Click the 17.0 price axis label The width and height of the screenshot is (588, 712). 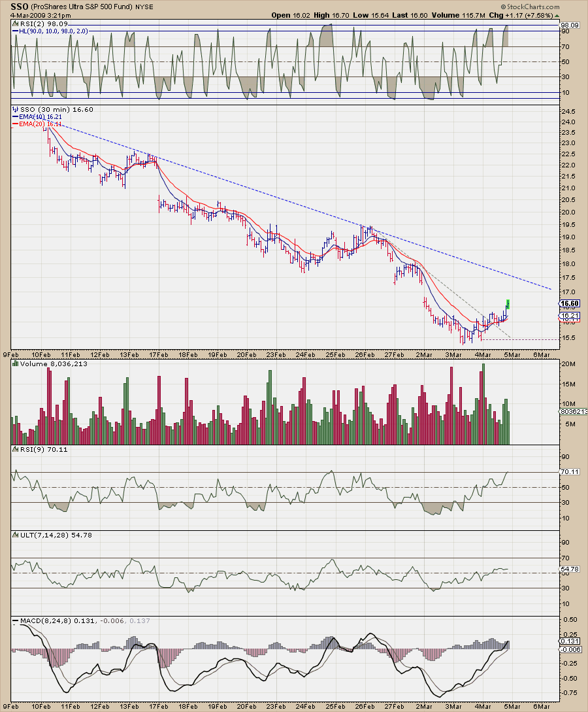[x=568, y=292]
